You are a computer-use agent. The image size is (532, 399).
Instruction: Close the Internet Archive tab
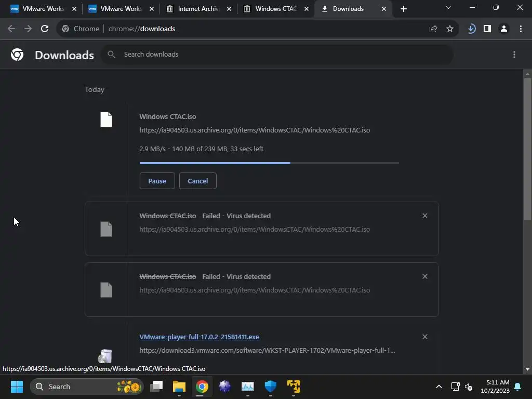(229, 9)
